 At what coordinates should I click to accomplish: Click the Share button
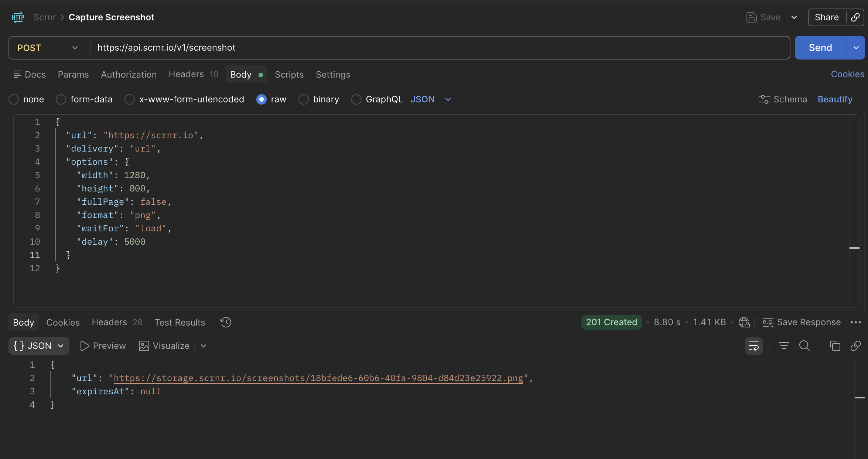[x=827, y=17]
